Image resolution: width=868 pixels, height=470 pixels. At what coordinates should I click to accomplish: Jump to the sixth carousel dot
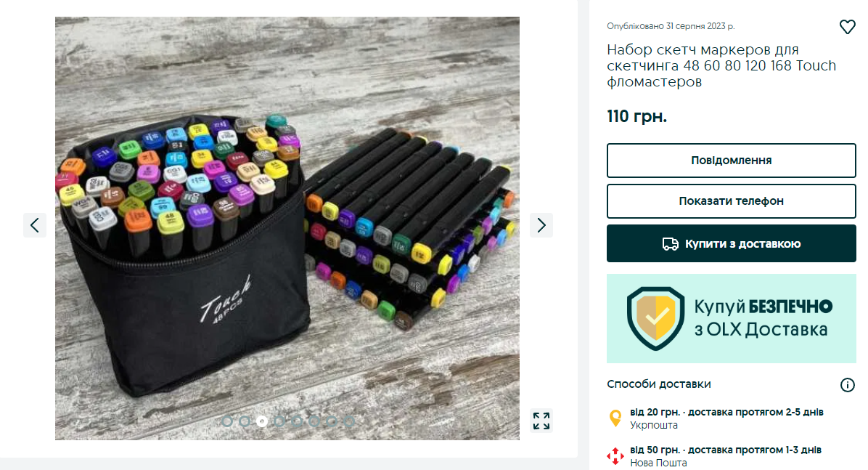click(314, 421)
